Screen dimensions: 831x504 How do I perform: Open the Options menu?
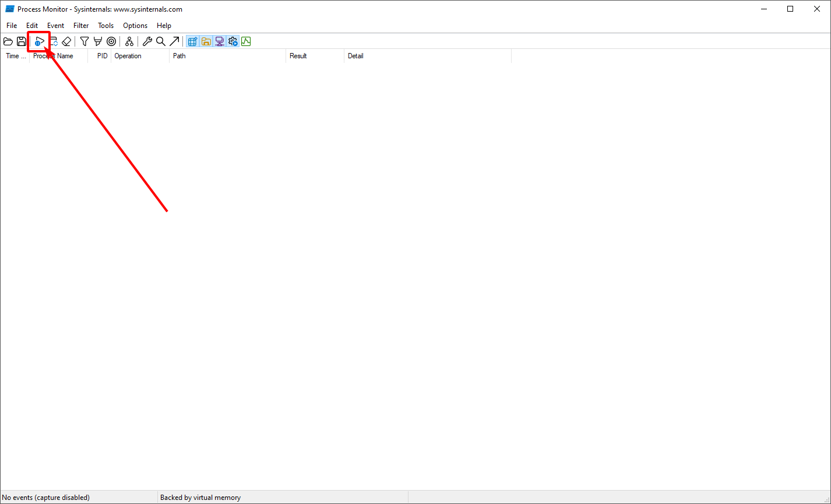point(135,25)
